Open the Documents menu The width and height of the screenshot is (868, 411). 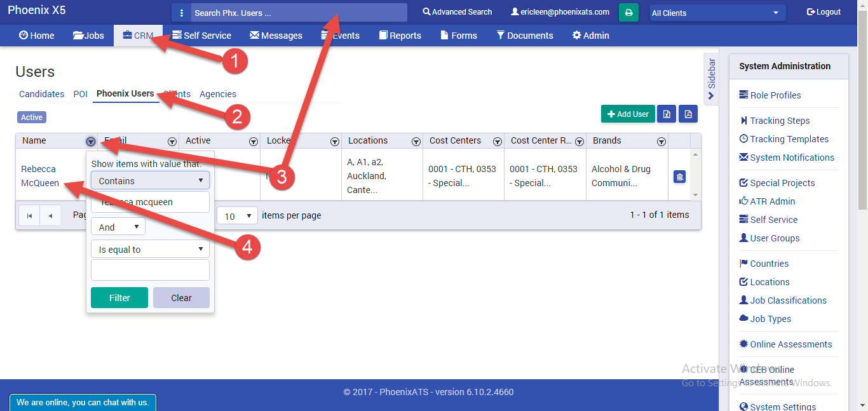point(525,36)
